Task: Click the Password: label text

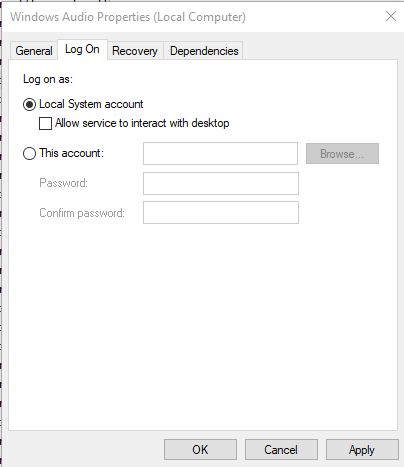Action: tap(63, 183)
